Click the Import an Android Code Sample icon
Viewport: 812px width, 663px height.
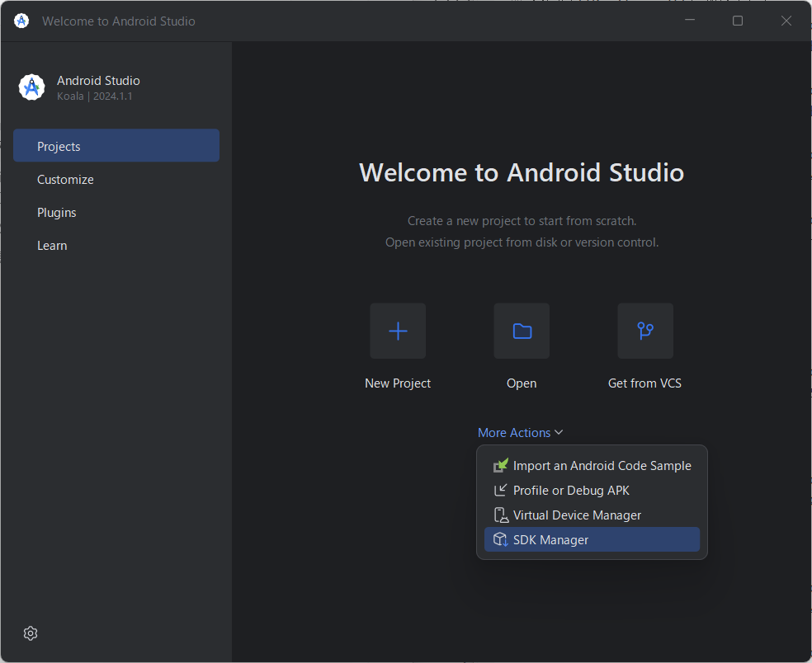tap(501, 466)
